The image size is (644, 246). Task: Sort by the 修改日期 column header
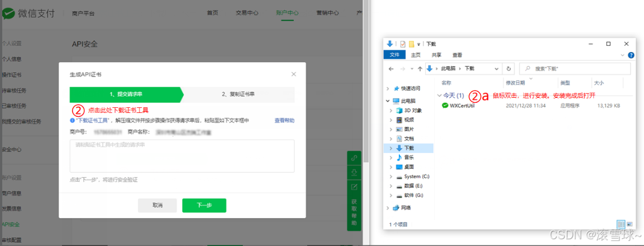point(514,83)
